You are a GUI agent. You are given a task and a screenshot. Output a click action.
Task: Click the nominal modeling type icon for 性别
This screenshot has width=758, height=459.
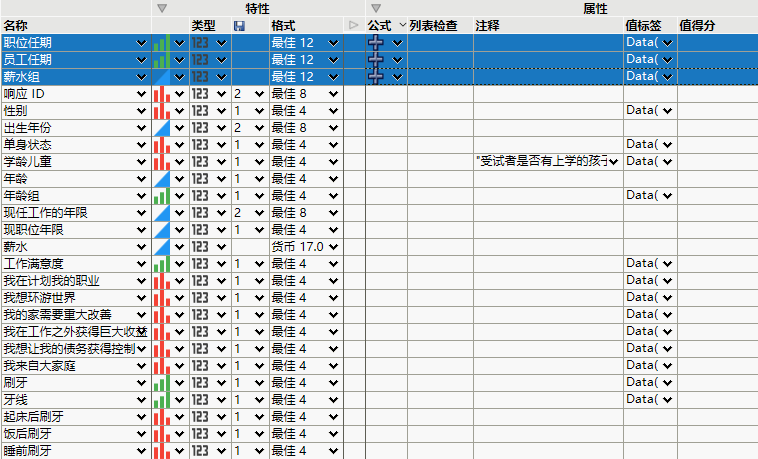[162, 111]
